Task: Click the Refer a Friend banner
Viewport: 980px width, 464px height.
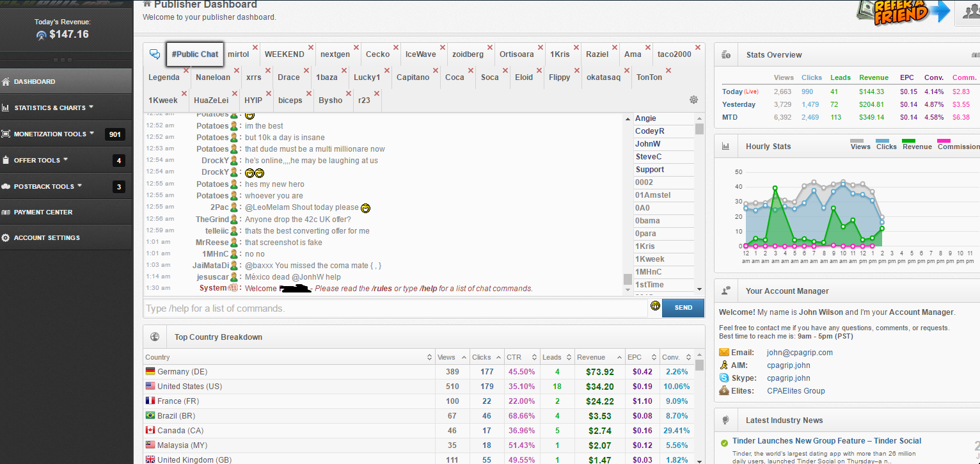Action: click(x=903, y=13)
